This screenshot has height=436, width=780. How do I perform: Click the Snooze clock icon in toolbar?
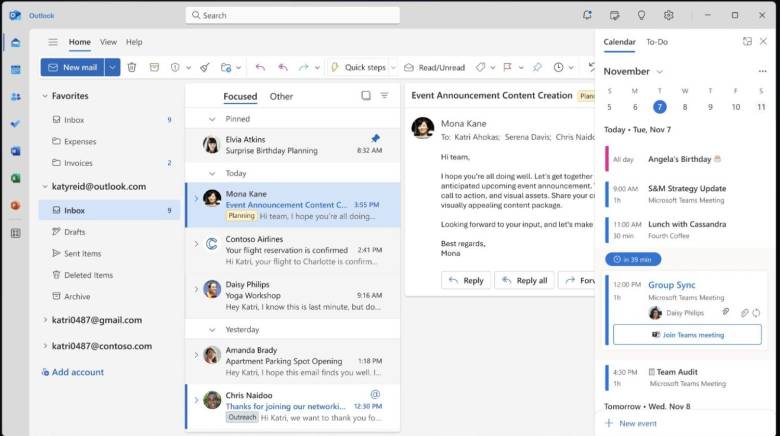pos(559,67)
